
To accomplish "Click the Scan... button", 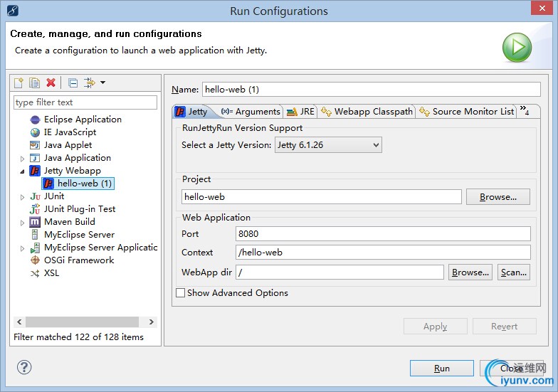I will pyautogui.click(x=514, y=272).
